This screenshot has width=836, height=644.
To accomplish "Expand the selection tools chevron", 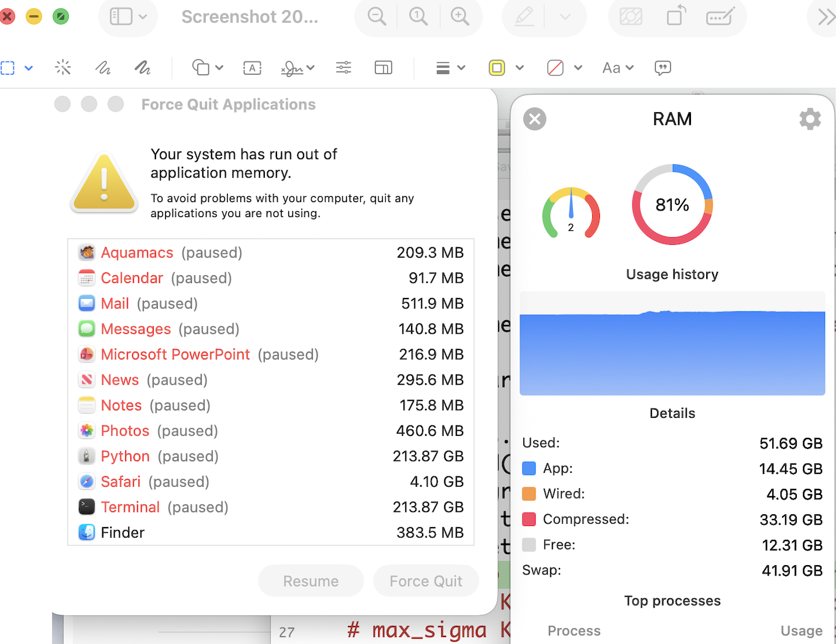I will 29,68.
